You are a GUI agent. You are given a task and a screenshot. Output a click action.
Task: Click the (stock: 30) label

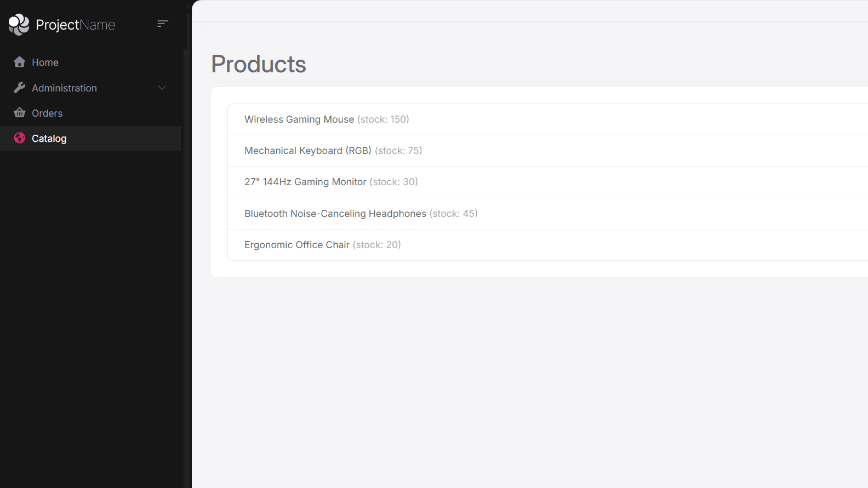(x=393, y=182)
